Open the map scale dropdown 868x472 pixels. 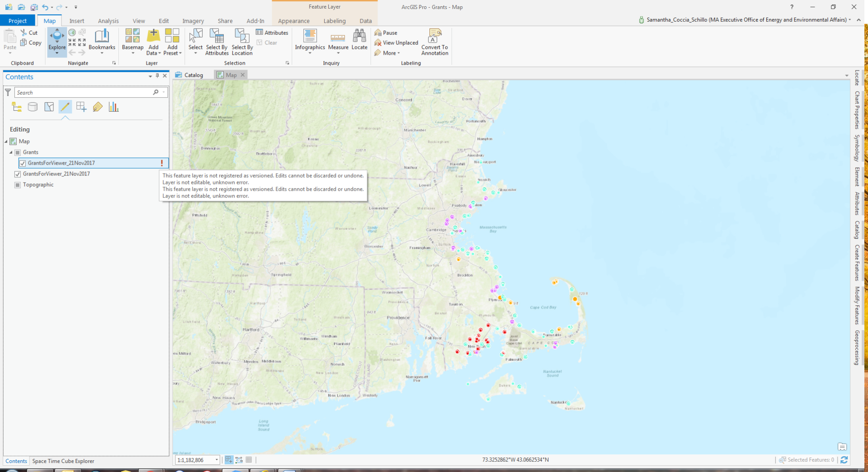217,460
